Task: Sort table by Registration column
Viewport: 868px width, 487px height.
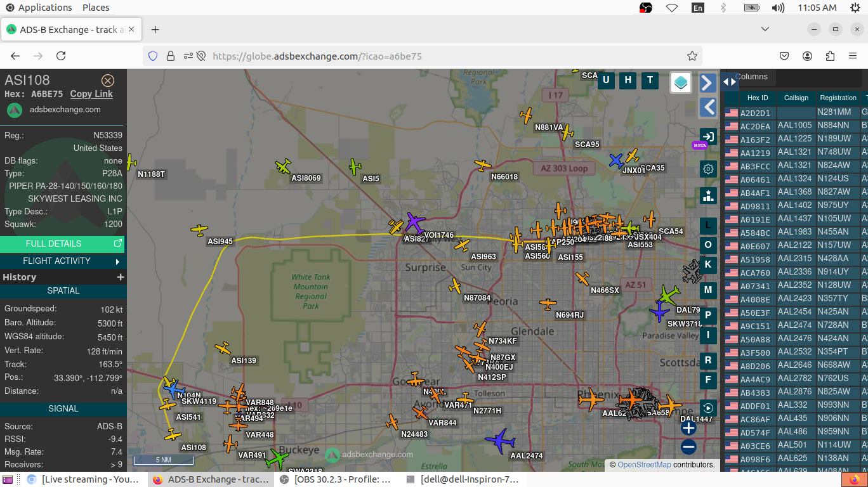Action: [x=838, y=98]
